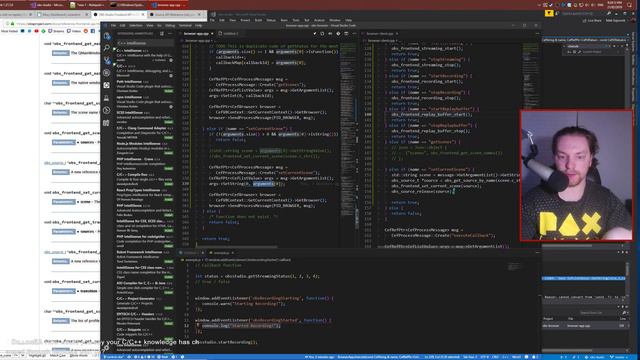Click split editor icon in browser-app.cpp toolbar
This screenshot has height=360, width=640.
(x=346, y=33)
